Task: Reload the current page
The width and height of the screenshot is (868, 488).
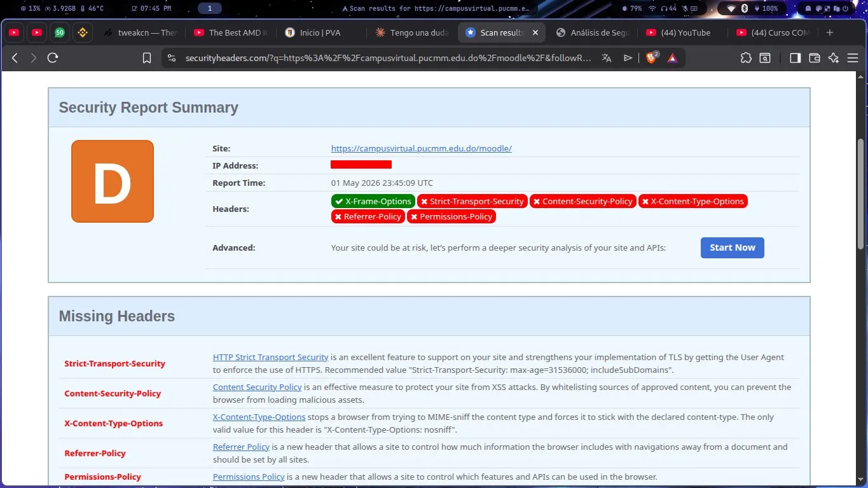Action: 53,58
